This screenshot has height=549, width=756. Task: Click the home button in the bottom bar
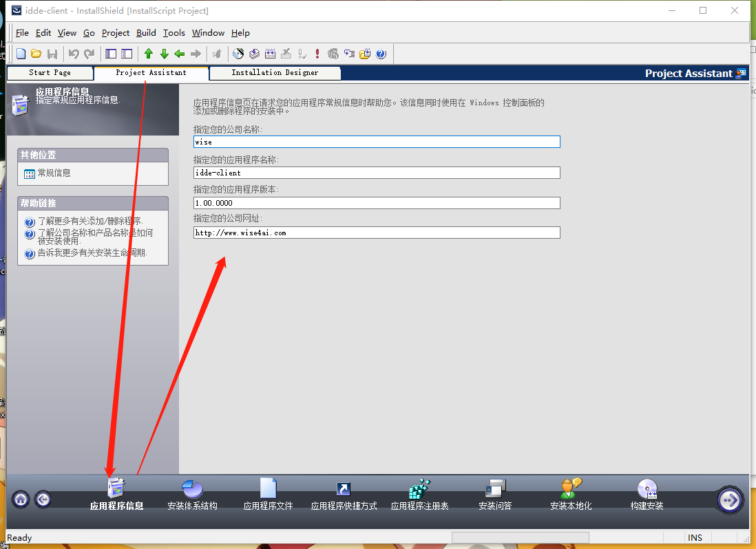click(21, 500)
